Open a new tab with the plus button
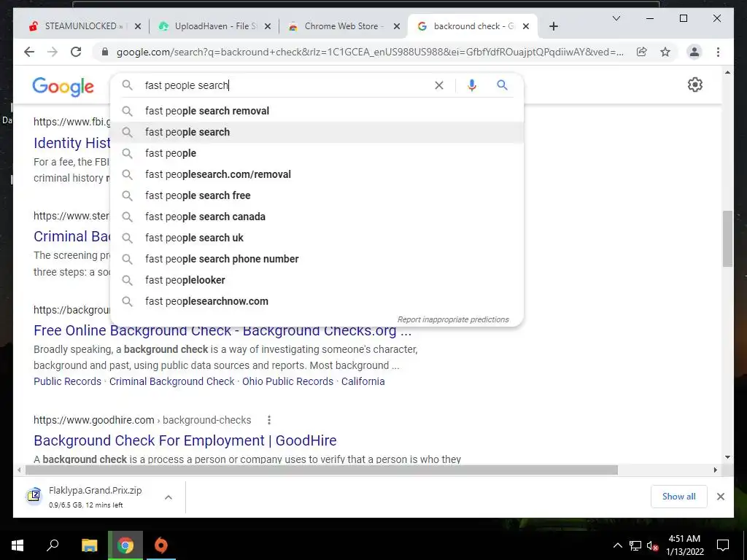747x560 pixels. click(553, 27)
